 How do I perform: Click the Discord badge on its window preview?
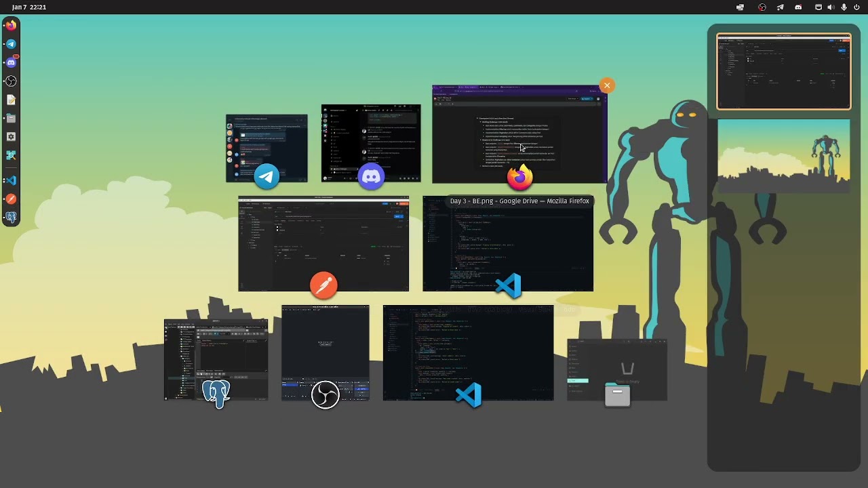point(371,177)
